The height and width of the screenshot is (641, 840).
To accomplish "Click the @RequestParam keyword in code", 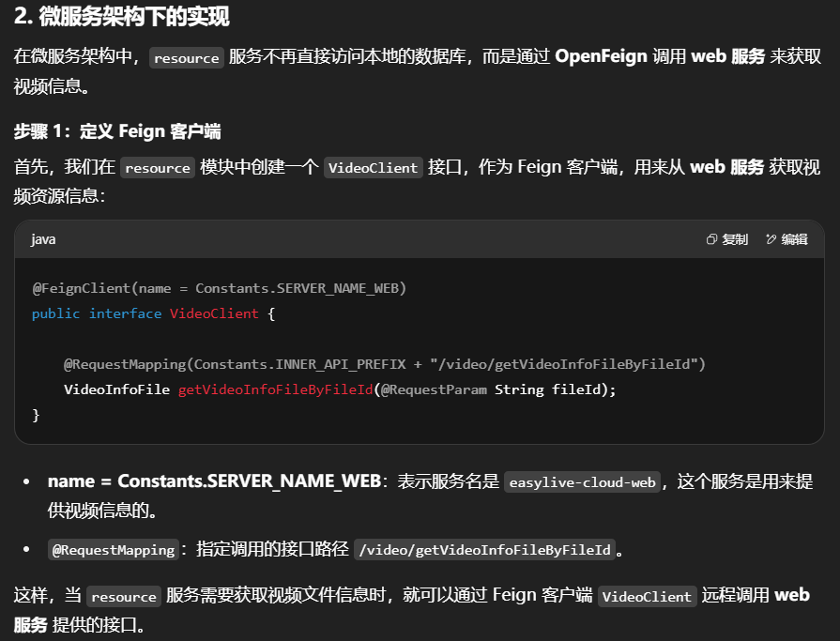I will pos(434,389).
